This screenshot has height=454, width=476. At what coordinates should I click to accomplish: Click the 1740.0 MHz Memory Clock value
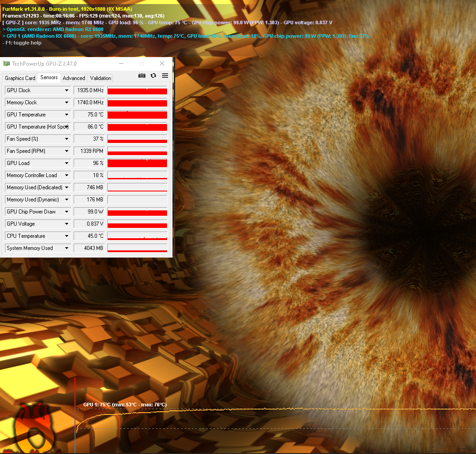(89, 102)
